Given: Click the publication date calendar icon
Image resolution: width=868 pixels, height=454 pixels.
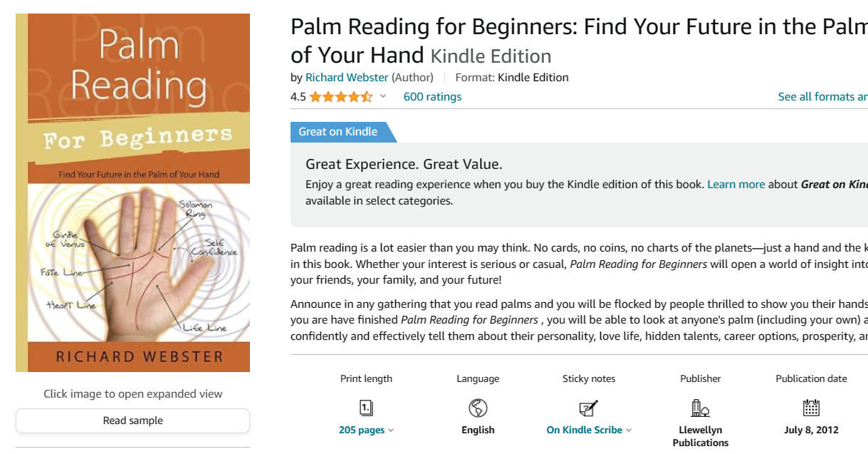Looking at the screenshot, I should pos(811,408).
